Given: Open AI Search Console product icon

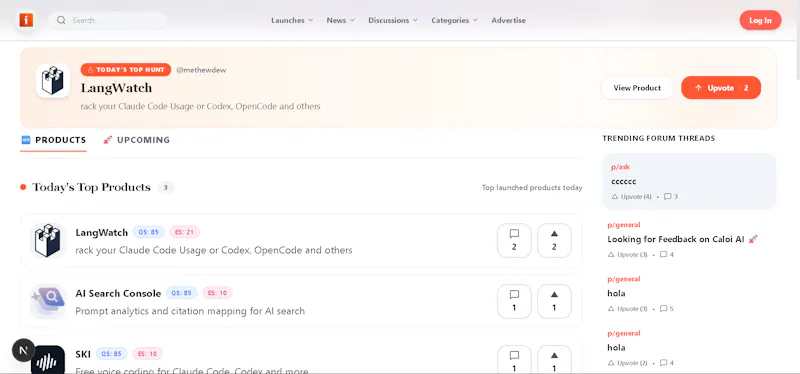Looking at the screenshot, I should click(x=47, y=301).
